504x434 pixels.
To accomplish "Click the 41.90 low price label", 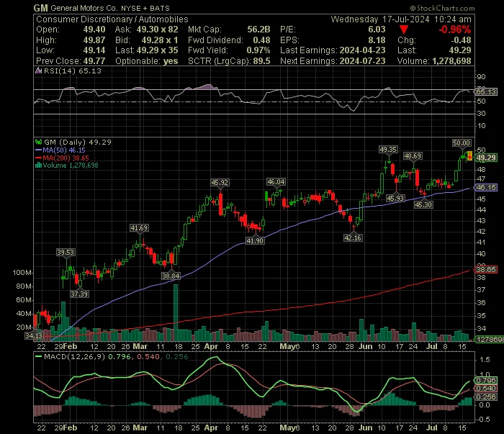I will [x=255, y=240].
